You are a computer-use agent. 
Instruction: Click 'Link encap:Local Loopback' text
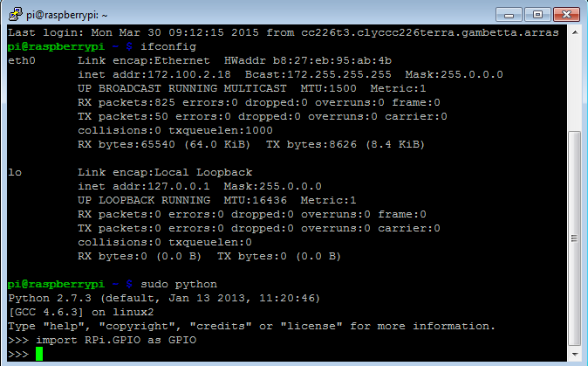pos(165,172)
